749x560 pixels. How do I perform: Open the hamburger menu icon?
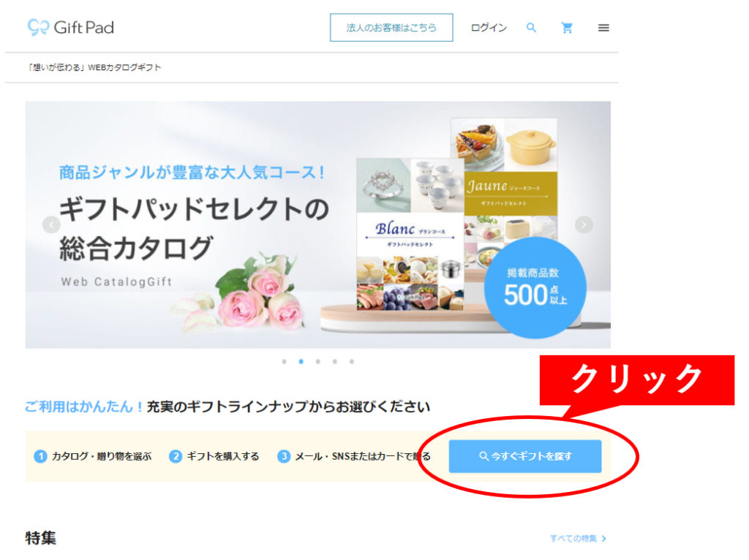(603, 28)
